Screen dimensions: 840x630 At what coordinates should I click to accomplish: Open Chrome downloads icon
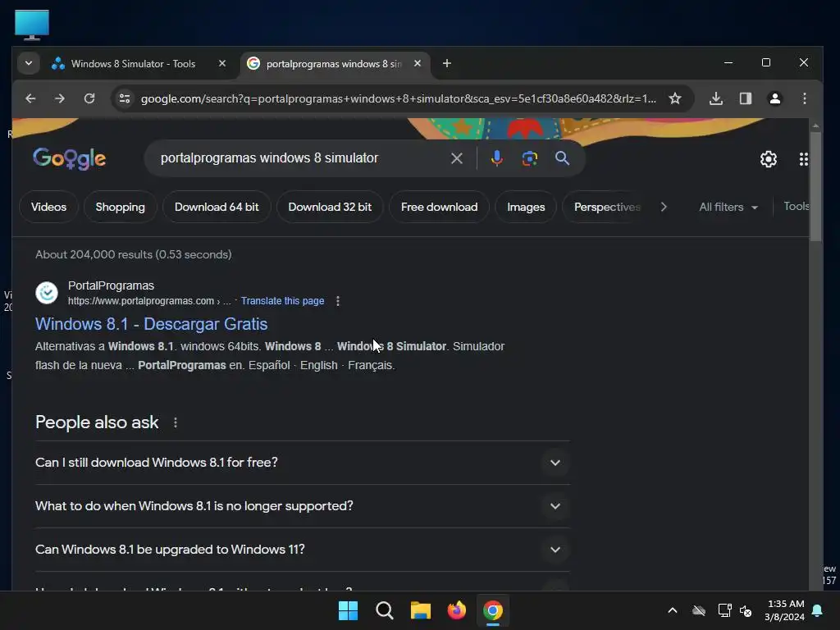click(x=715, y=98)
